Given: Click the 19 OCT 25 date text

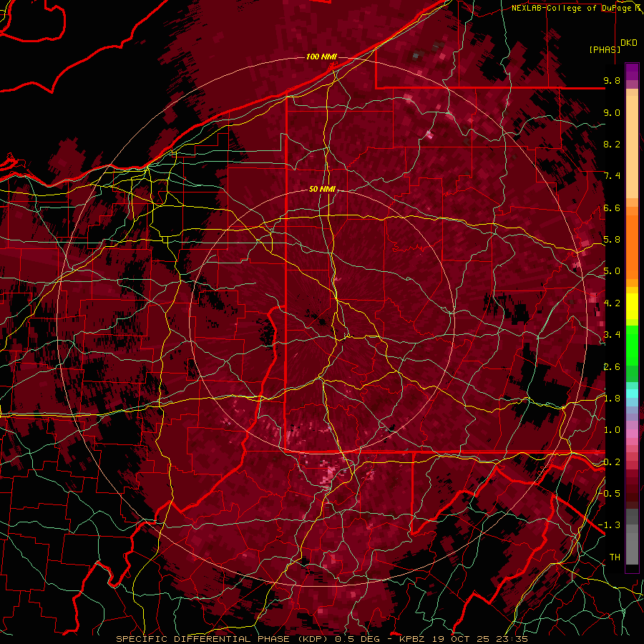Looking at the screenshot, I should pos(459,639).
